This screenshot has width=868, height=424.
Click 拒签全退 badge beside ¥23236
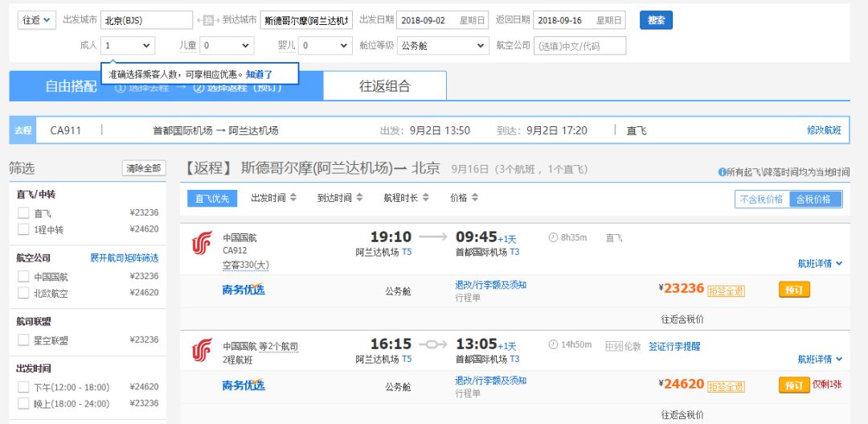tap(726, 291)
